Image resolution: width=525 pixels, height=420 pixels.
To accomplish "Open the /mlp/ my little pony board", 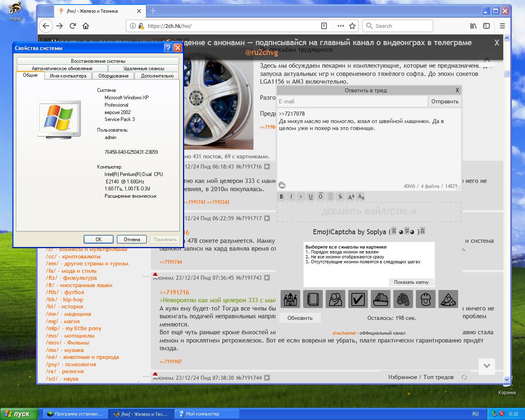I will click(73, 328).
